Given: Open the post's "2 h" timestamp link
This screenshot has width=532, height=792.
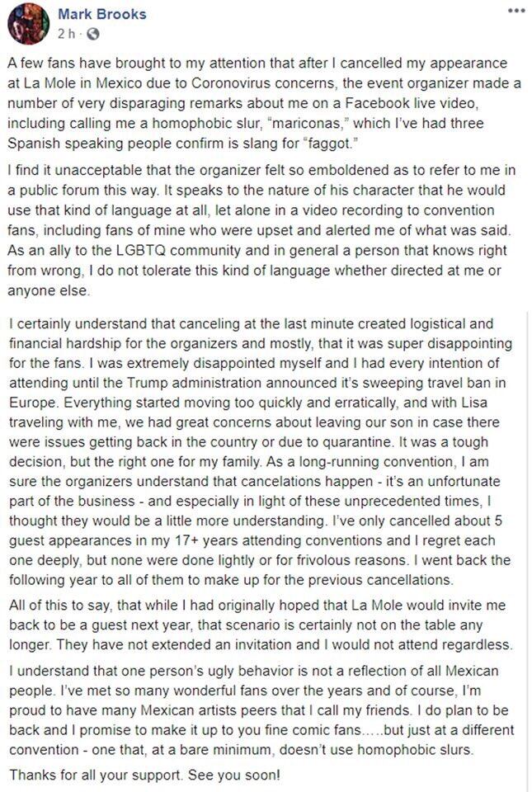Looking at the screenshot, I should point(67,35).
